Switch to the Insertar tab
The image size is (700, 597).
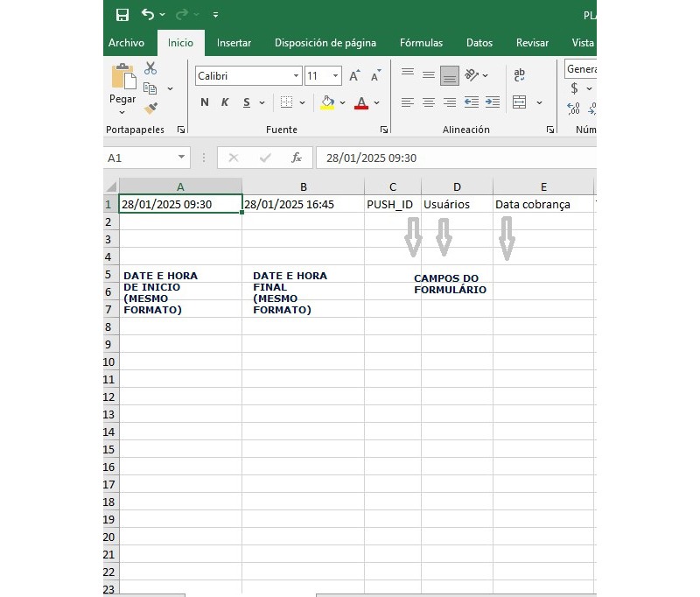[234, 43]
